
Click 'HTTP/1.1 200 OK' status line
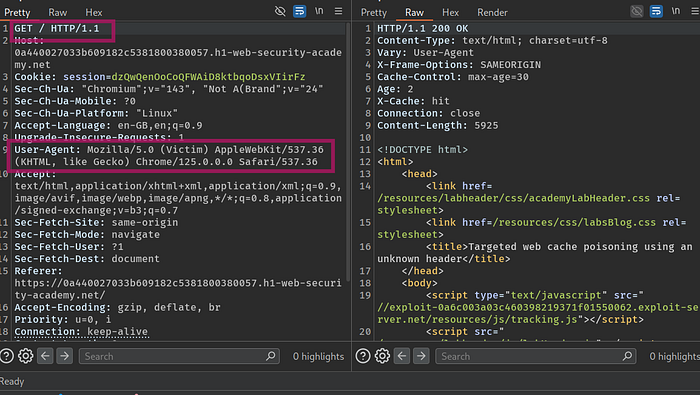pos(422,29)
